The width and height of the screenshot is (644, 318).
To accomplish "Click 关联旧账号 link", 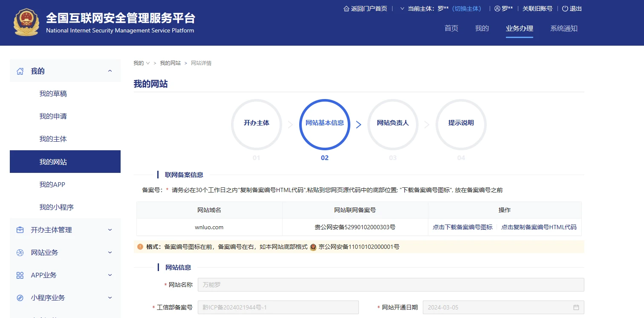I will (537, 9).
